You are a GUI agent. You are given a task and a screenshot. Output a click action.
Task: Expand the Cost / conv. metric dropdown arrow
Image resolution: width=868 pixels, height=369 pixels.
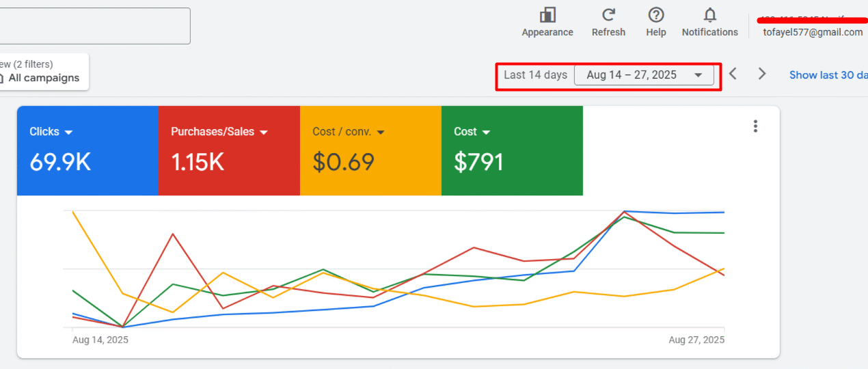point(381,133)
